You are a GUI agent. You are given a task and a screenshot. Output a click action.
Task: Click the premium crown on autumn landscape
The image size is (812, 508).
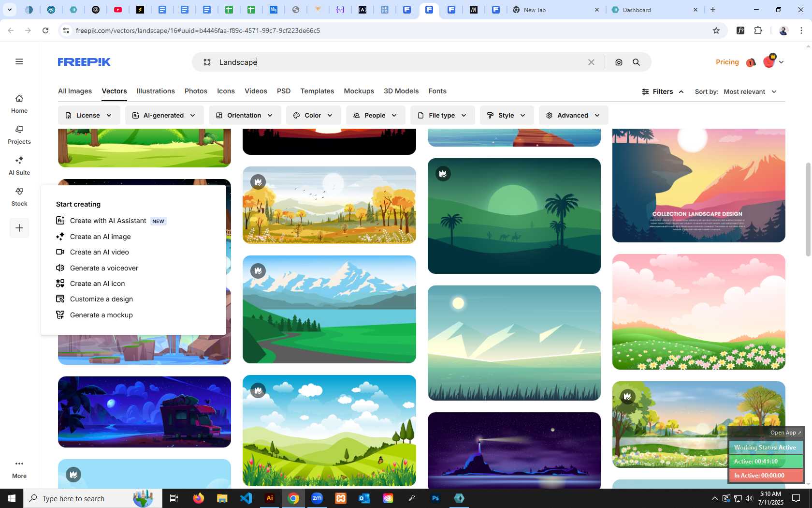click(x=258, y=182)
